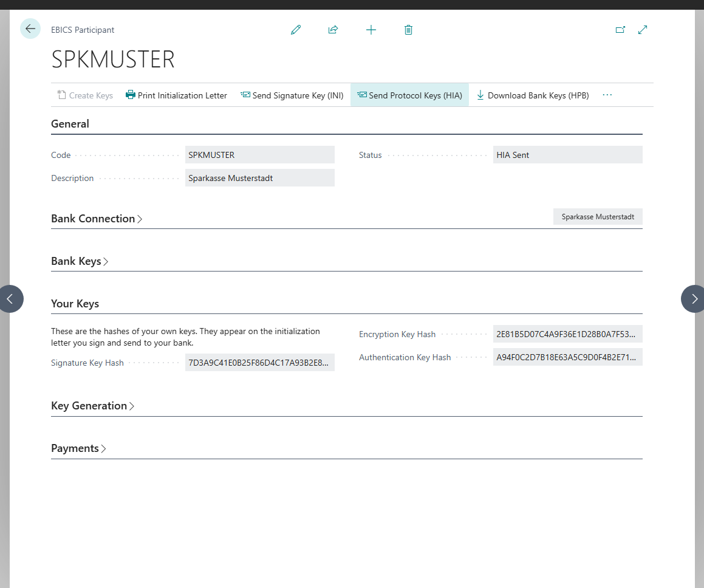Viewport: 704px width, 588px height.
Task: Click the trash delete icon
Action: tap(408, 30)
